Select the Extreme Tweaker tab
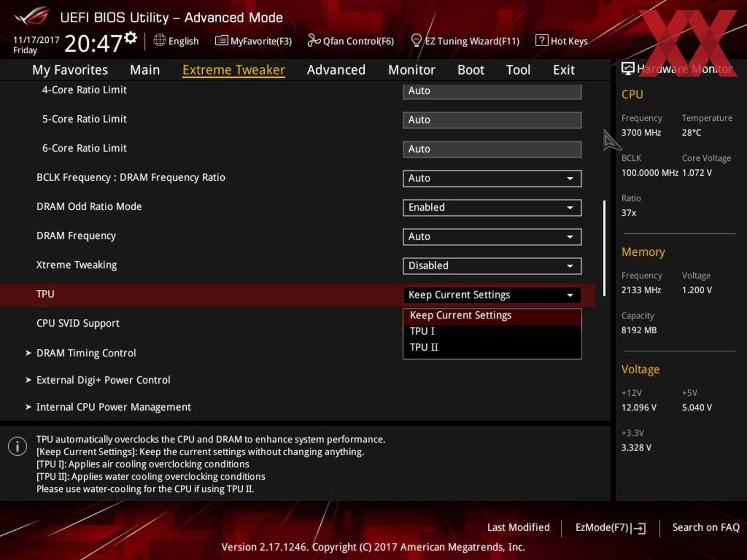747x560 pixels. (233, 70)
